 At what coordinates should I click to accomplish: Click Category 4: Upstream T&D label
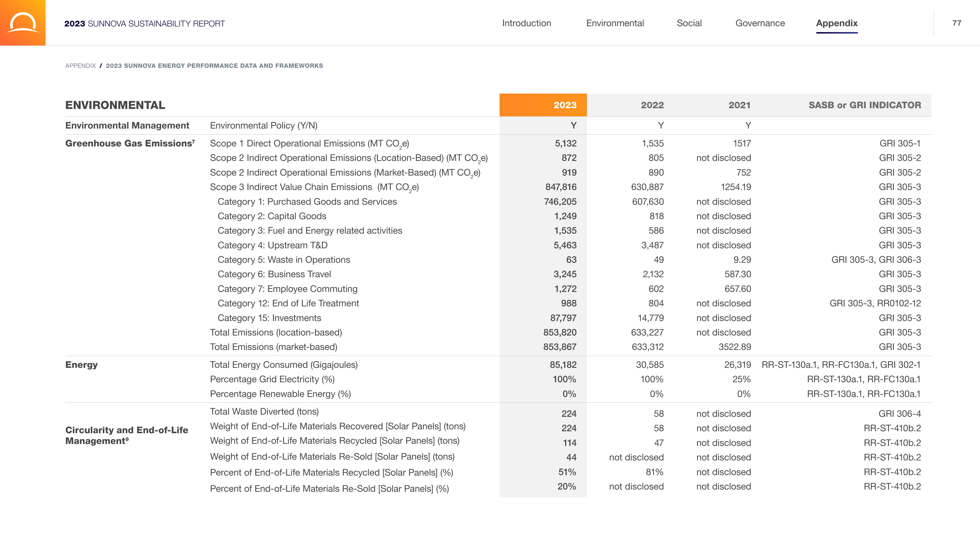tap(272, 245)
